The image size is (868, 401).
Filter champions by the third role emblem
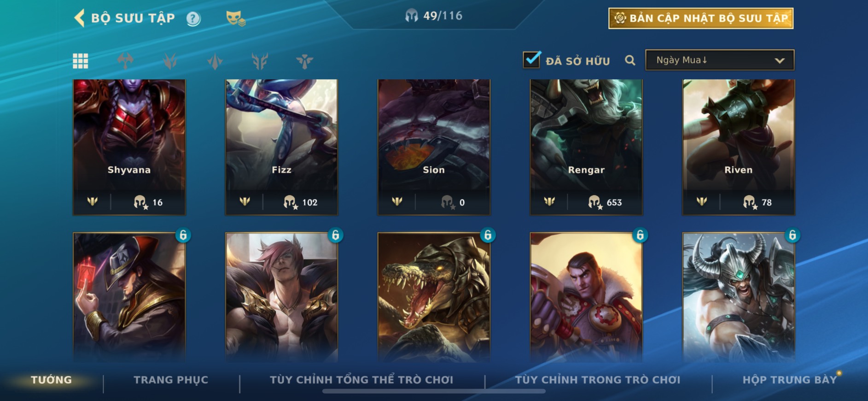click(x=215, y=61)
